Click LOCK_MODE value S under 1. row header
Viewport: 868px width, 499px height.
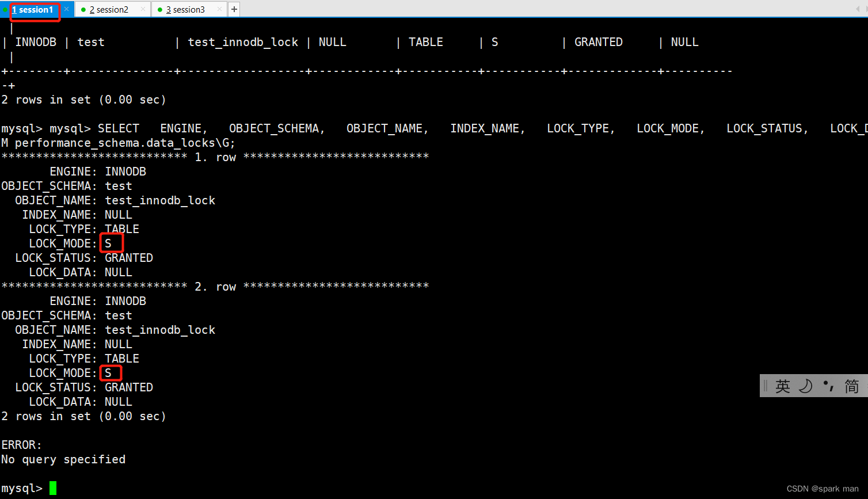108,243
